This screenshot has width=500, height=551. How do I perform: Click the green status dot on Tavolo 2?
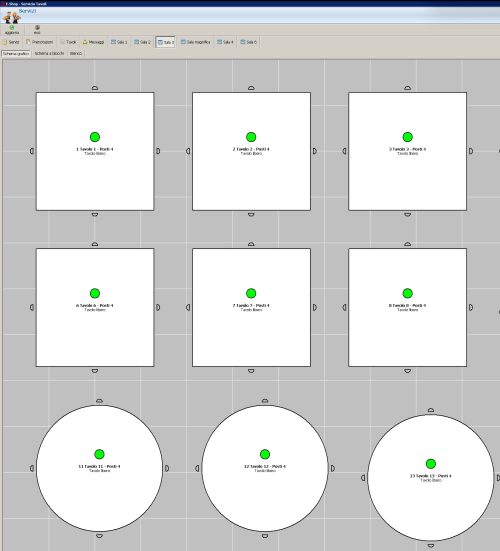pyautogui.click(x=251, y=137)
